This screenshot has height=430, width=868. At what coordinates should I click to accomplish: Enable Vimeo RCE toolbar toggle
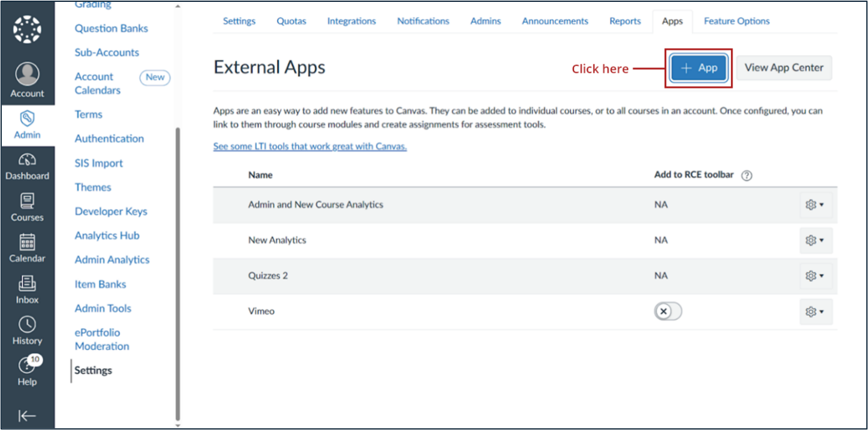click(668, 311)
